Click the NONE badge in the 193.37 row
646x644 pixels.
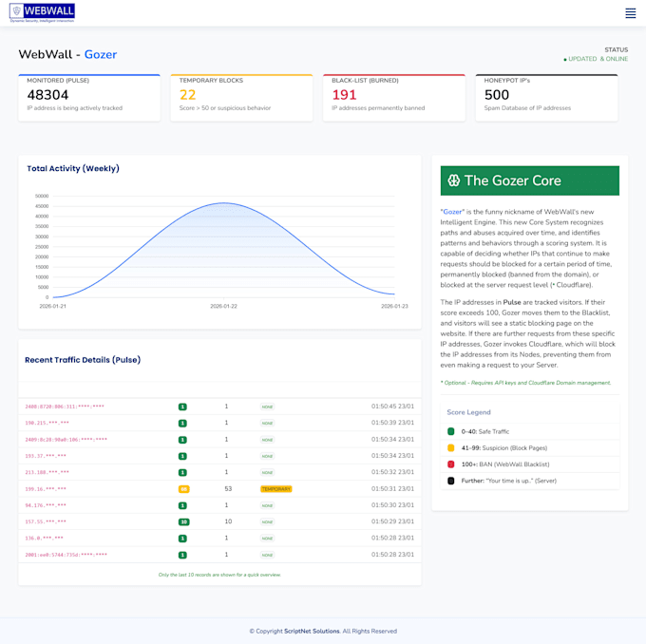(x=267, y=456)
